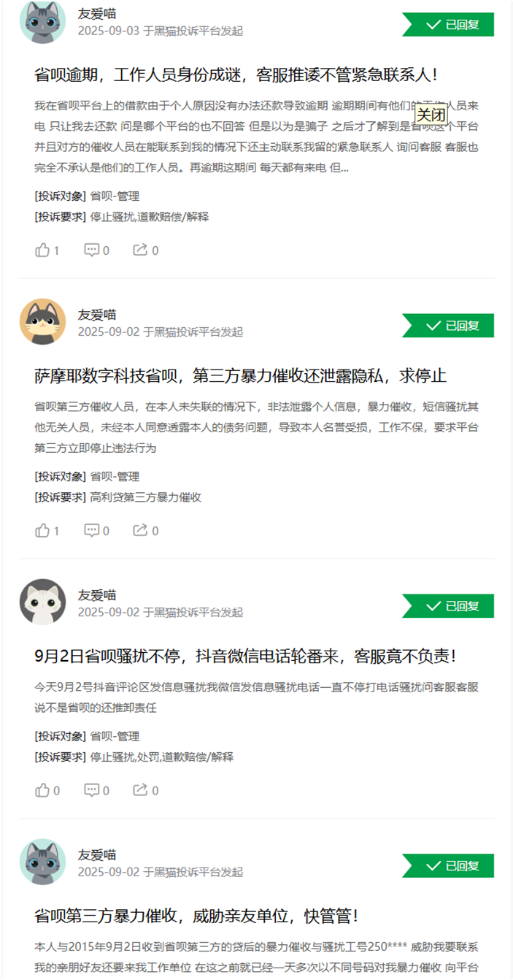Like the 9月2日省呗骚扰不停 complaint
This screenshot has height=980, width=513.
[x=47, y=790]
